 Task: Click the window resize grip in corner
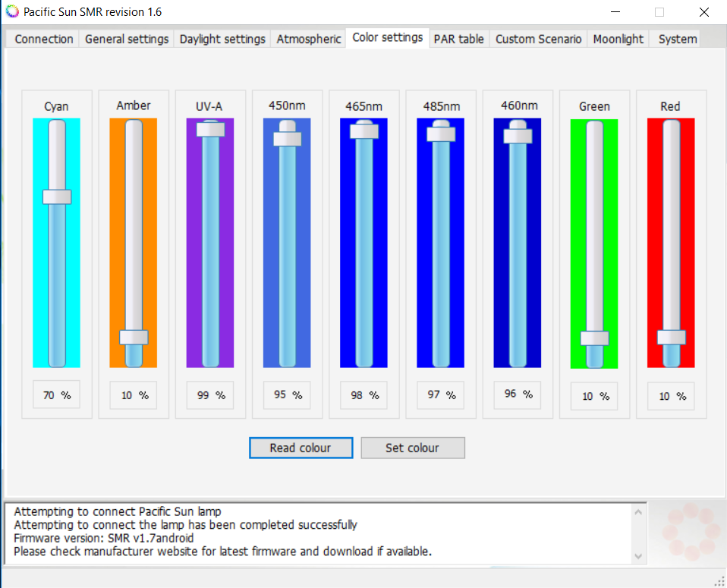[720, 581]
